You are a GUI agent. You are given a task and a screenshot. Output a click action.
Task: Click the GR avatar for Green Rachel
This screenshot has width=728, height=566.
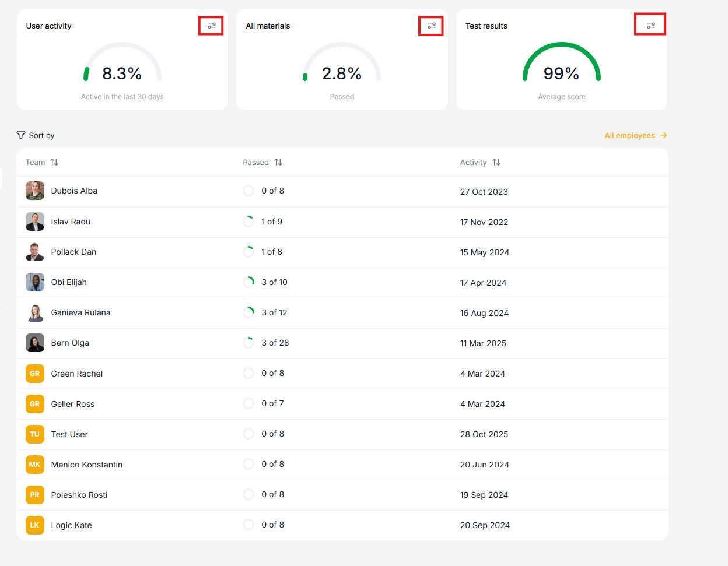pos(35,374)
